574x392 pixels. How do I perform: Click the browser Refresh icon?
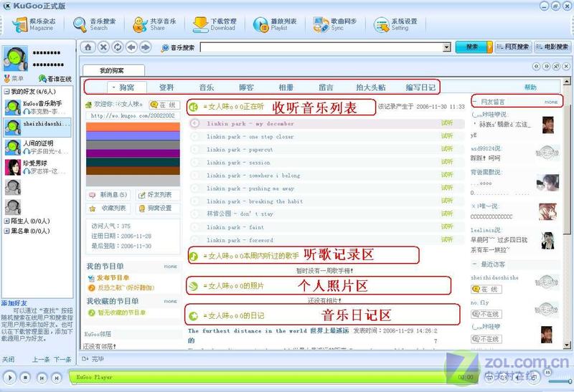coord(118,47)
